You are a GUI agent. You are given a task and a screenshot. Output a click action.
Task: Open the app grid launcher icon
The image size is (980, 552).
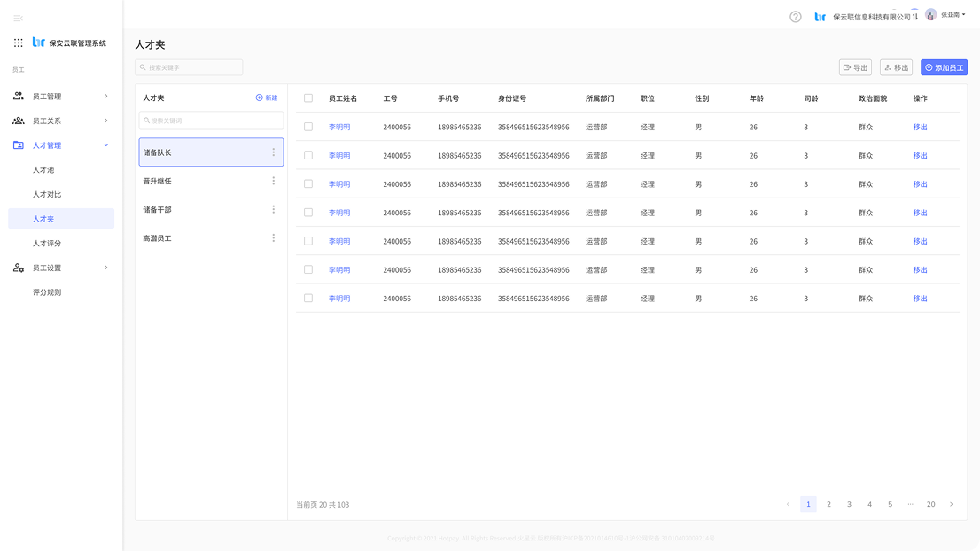[x=18, y=43]
